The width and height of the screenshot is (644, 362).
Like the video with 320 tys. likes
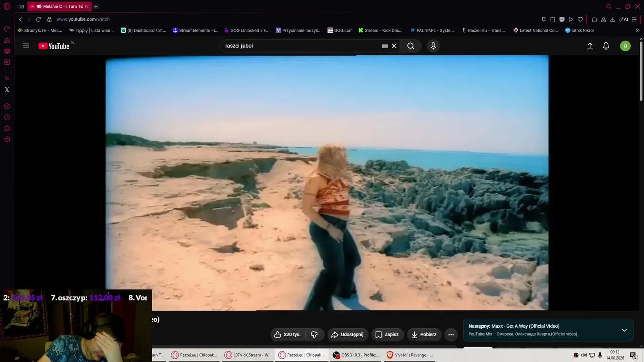point(288,334)
